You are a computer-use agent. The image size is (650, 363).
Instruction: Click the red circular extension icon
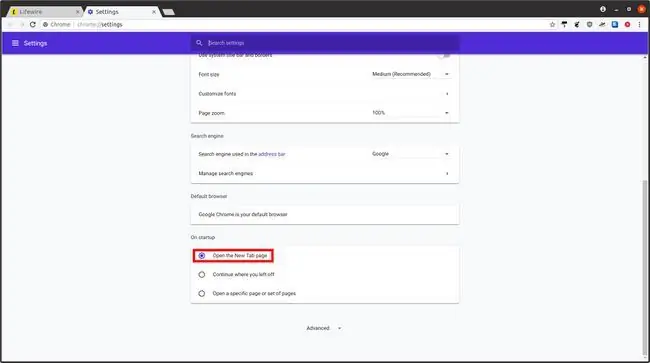pos(628,24)
